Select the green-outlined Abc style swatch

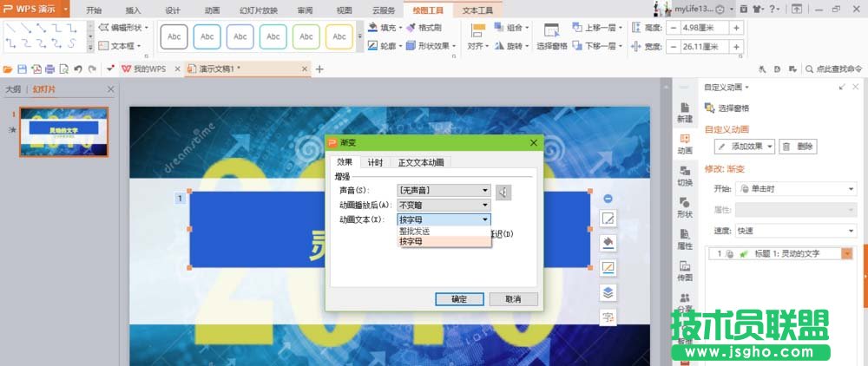point(306,36)
